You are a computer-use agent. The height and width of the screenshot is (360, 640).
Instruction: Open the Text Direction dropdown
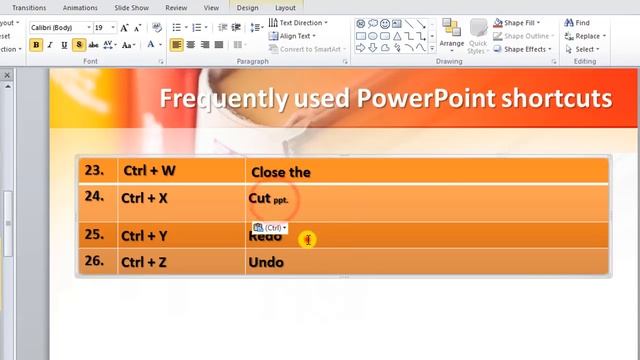click(298, 22)
